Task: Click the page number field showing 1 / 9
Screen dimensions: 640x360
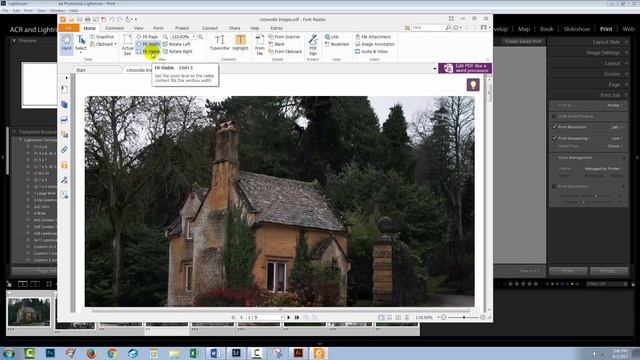Action: 264,317
